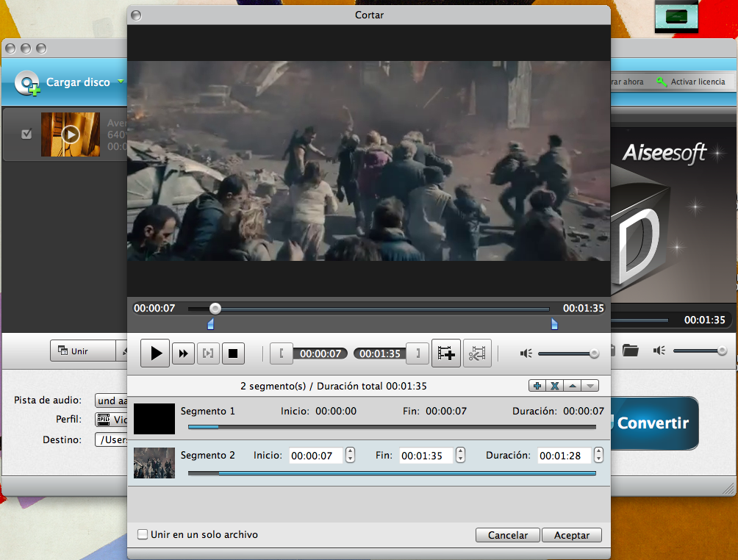
Task: Click Segmento 2 Fin time field
Action: tap(426, 456)
